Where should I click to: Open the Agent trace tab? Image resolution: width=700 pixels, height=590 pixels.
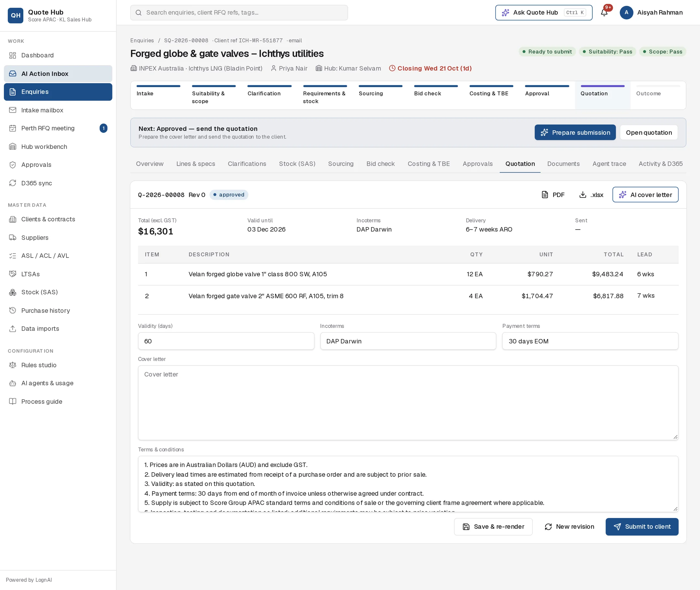coord(609,164)
